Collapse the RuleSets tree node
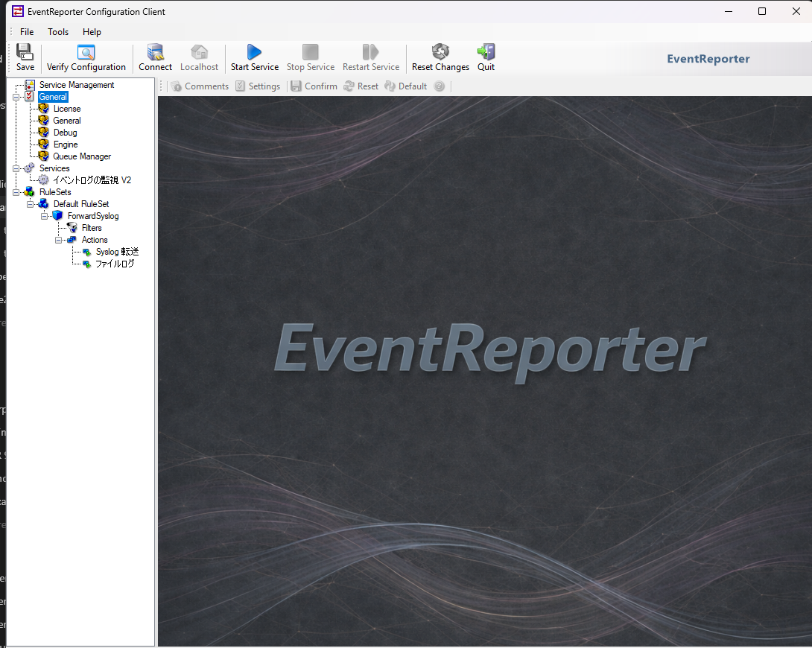Viewport: 812px width, 648px height. 16,192
